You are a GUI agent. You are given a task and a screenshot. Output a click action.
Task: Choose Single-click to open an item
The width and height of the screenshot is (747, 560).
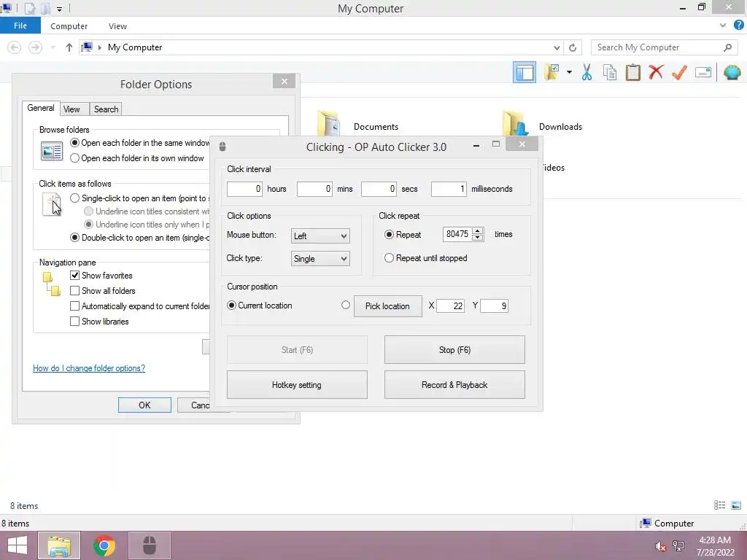click(x=74, y=198)
